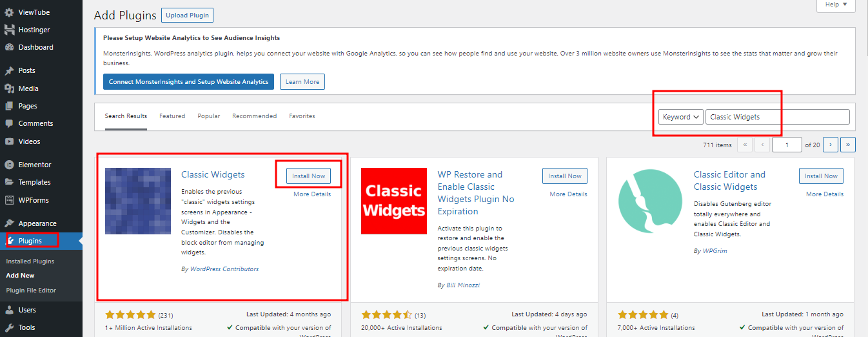868x337 pixels.
Task: Switch to the Recommended tab
Action: click(x=255, y=116)
